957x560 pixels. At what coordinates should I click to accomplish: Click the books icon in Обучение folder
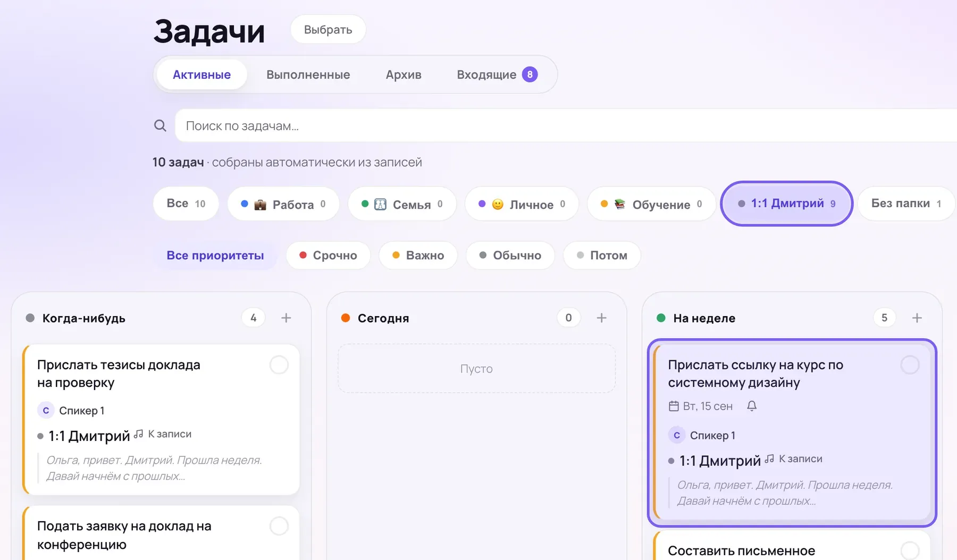coord(620,204)
